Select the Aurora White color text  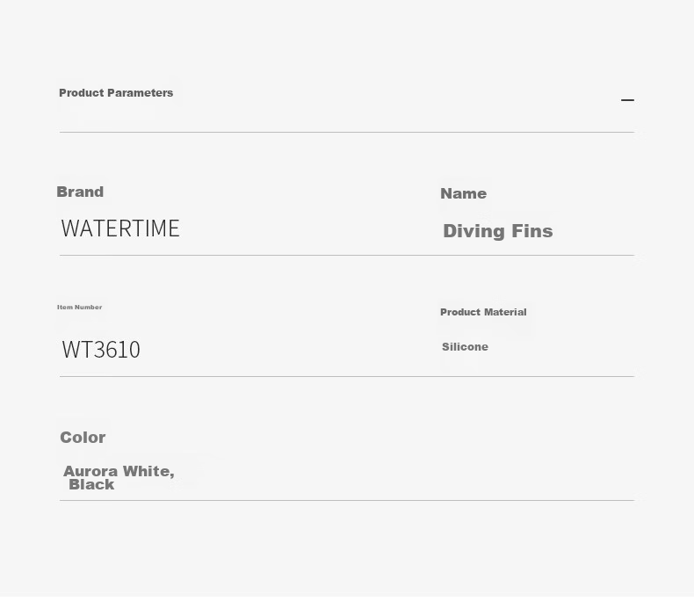119,471
